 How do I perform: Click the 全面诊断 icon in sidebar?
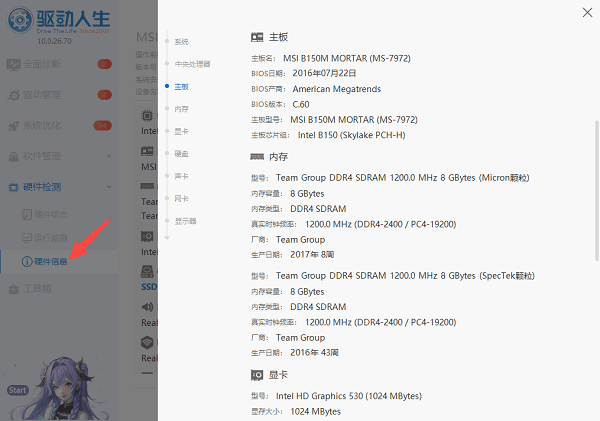[x=14, y=66]
